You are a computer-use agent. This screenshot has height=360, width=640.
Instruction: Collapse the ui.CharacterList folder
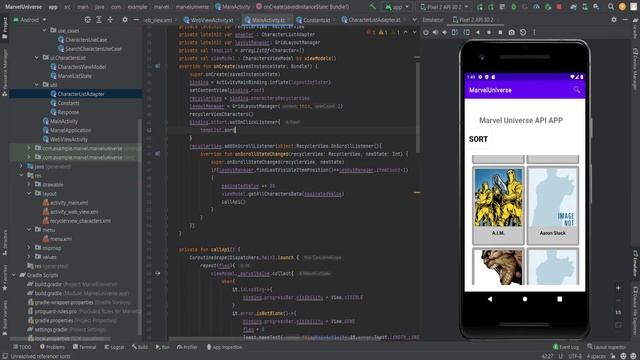click(x=37, y=58)
